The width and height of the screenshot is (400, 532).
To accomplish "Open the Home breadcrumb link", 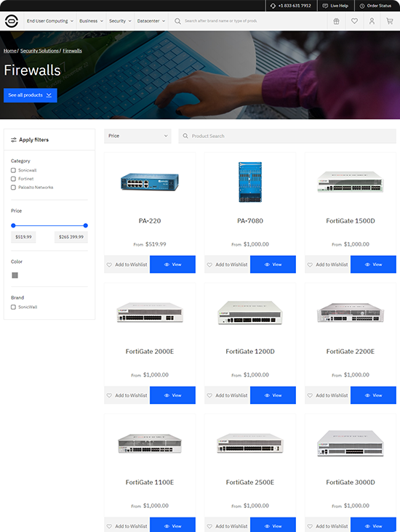I will [10, 51].
